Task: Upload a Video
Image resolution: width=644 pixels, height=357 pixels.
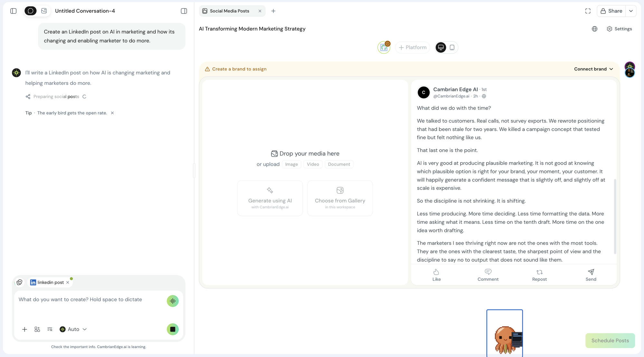Action: pos(313,164)
